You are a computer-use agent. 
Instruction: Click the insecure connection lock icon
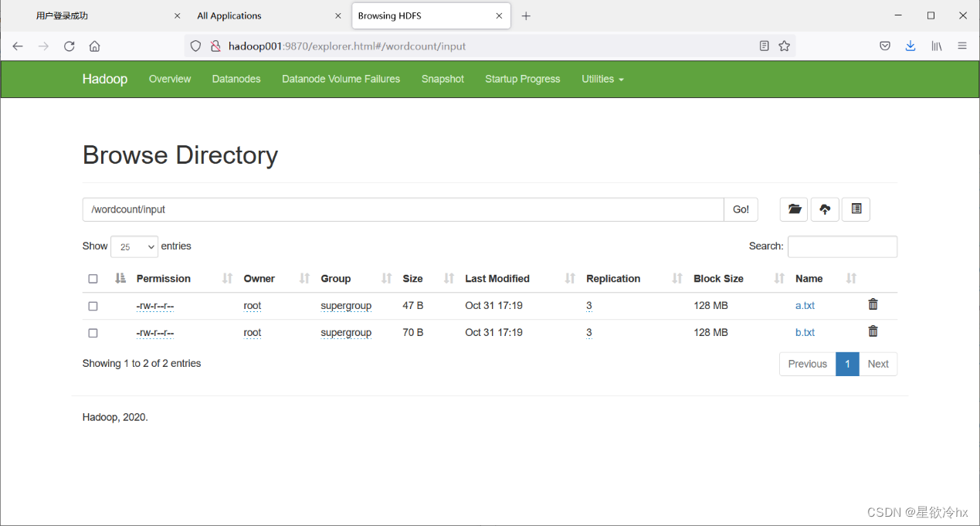[215, 46]
